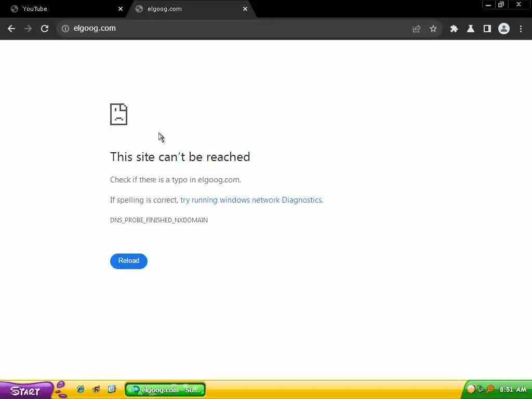Click the 8:51 AM clock
The image size is (532, 399).
pyautogui.click(x=513, y=390)
